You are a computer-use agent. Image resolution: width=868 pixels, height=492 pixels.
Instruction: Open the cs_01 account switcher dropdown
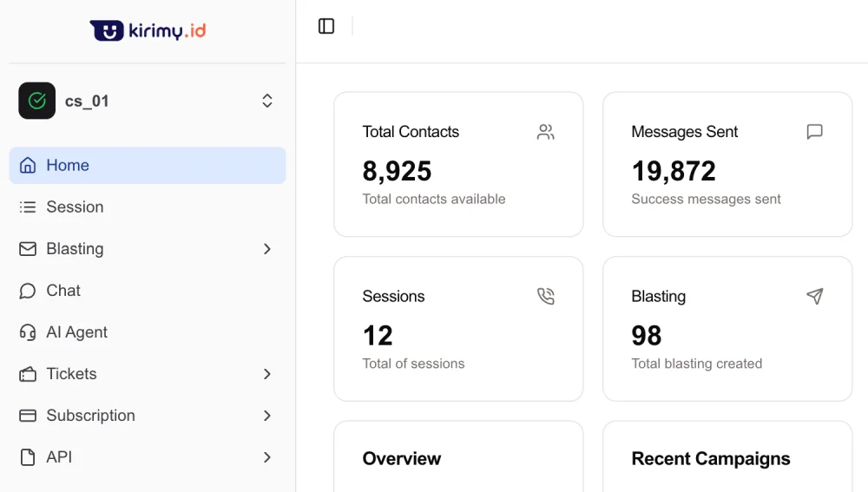tap(267, 101)
